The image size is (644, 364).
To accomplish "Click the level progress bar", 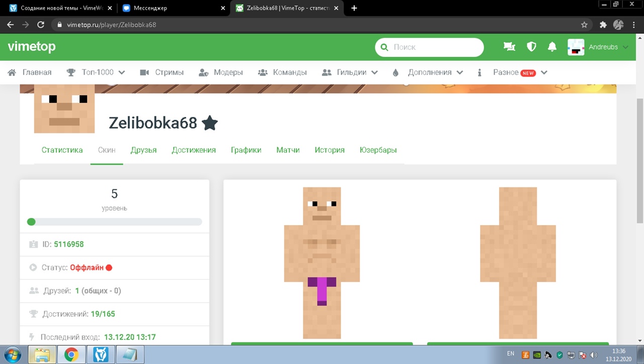I will tap(114, 222).
